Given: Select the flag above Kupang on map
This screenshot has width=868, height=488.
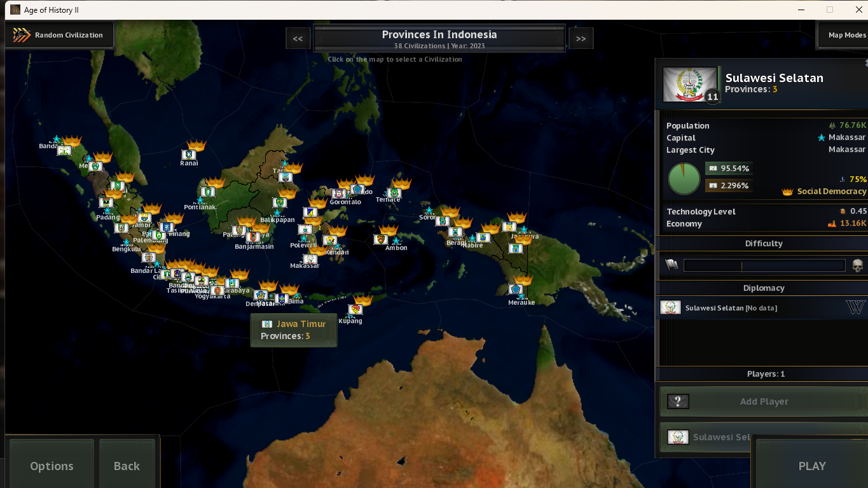Looking at the screenshot, I should 355,309.
